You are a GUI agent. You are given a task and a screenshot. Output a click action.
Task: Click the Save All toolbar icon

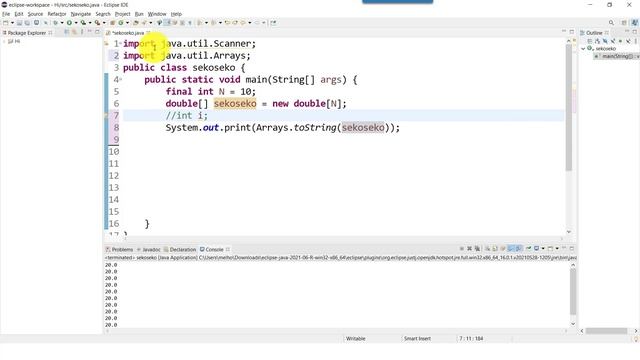tap(27, 23)
